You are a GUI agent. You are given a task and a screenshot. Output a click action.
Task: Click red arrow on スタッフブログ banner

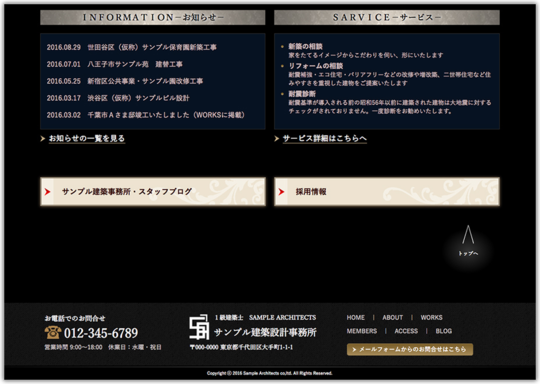(48, 192)
